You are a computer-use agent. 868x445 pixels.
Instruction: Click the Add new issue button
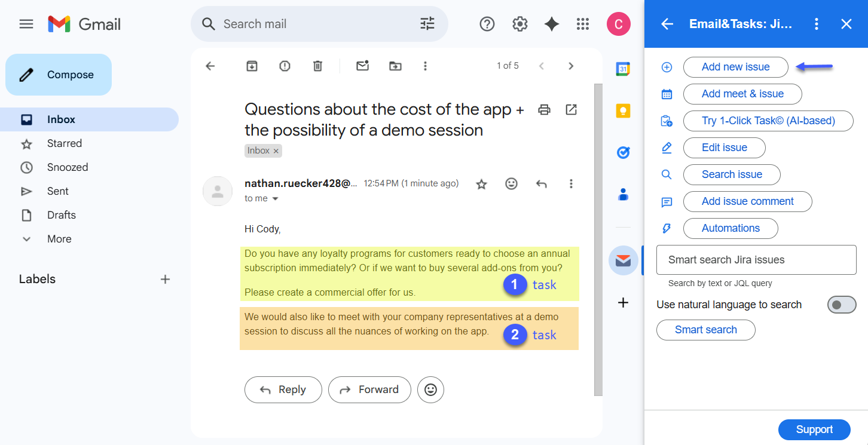point(735,67)
